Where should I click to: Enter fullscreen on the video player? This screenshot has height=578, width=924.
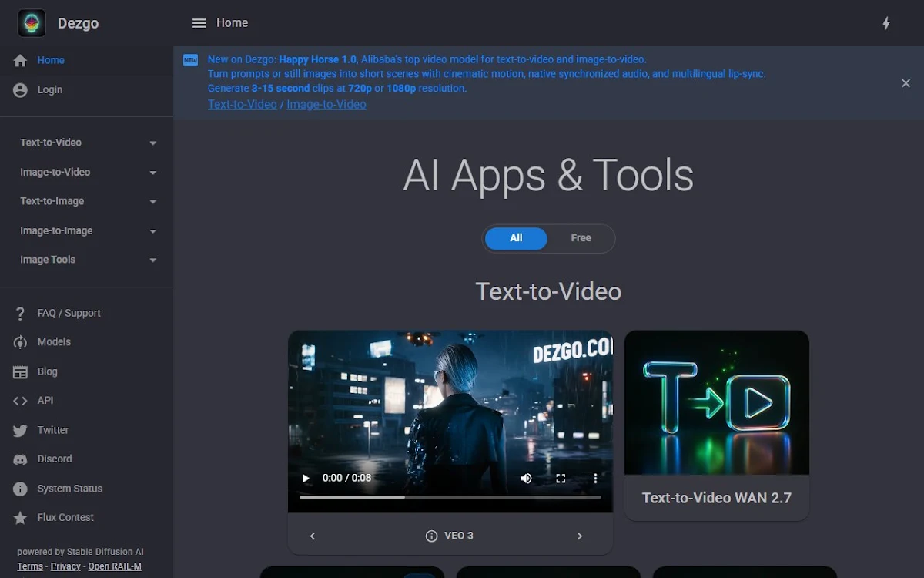(x=561, y=478)
